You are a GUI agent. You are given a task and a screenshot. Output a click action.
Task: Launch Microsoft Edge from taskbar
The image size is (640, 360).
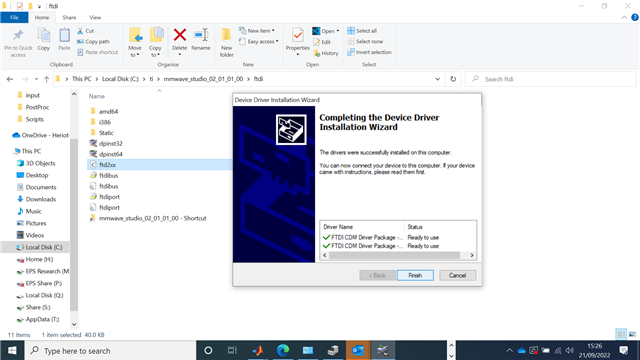(283, 350)
